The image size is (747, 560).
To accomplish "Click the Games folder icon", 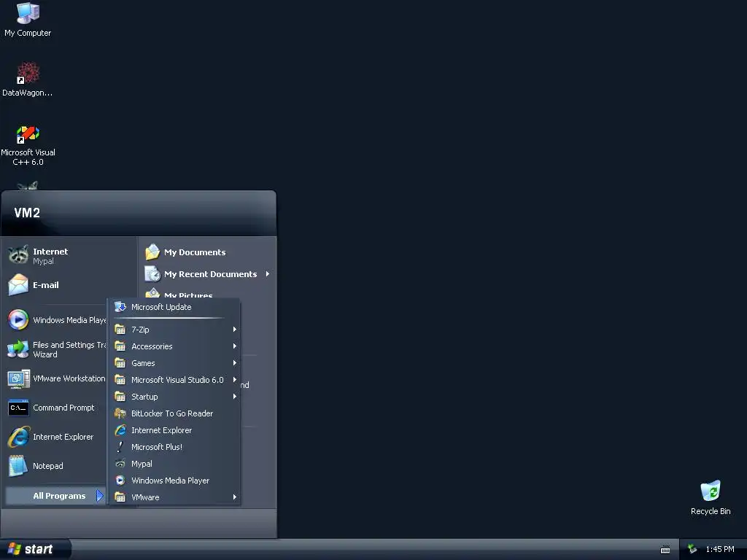I will [x=120, y=363].
